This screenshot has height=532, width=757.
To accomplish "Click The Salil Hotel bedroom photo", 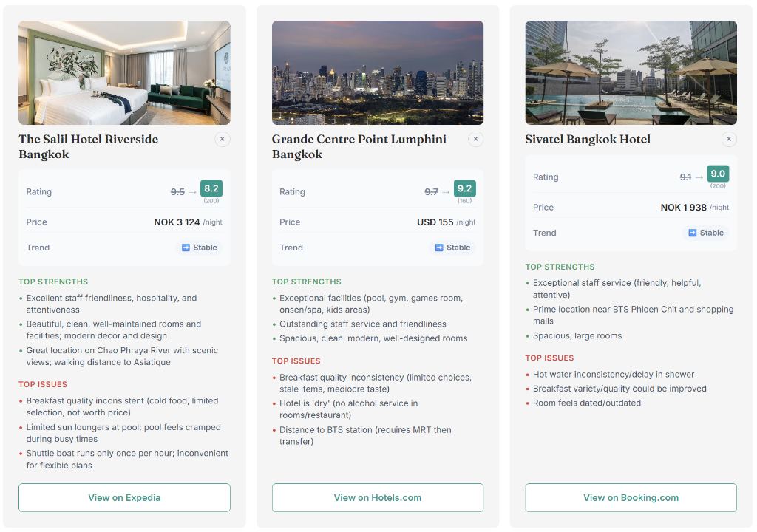I will pos(124,72).
